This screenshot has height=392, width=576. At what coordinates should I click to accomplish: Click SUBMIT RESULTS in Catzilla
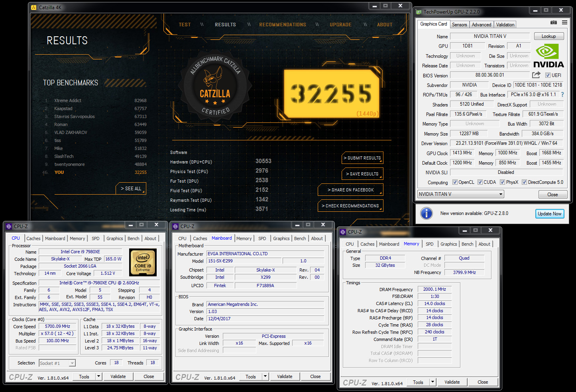coord(362,158)
